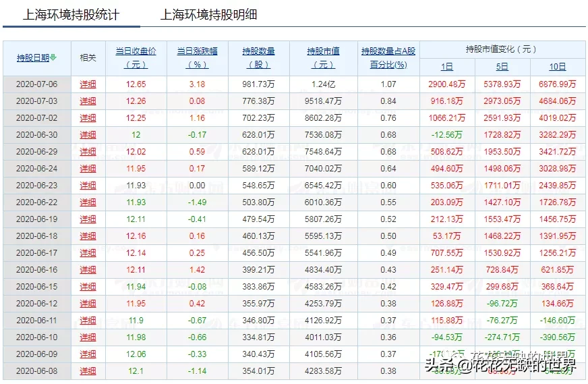This screenshot has height=384, width=588.
Task: Open 详细 link for 2020-07-06
Action: [88, 84]
